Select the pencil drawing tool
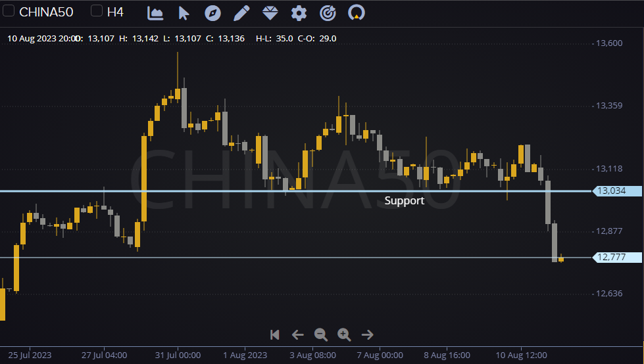Screen dimensions: 644x364 (x=241, y=13)
